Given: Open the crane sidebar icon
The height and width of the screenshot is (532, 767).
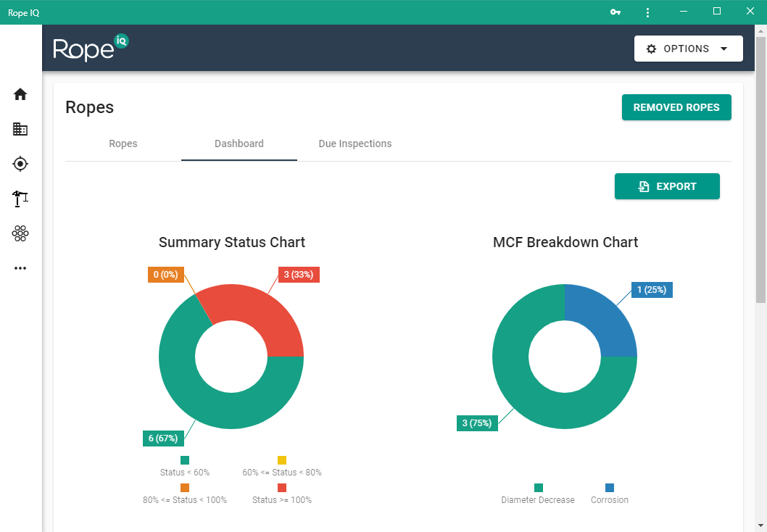Looking at the screenshot, I should coord(20,199).
